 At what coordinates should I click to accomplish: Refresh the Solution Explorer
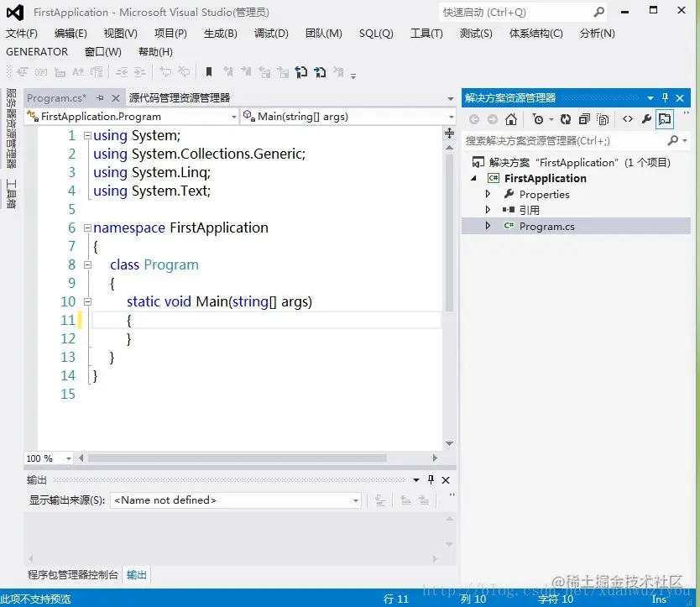(566, 119)
